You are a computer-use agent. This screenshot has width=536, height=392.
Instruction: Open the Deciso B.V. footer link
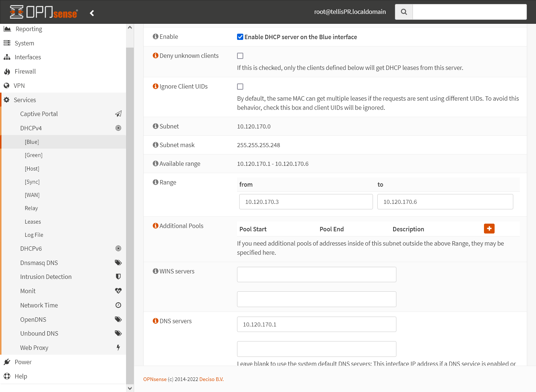coord(211,379)
